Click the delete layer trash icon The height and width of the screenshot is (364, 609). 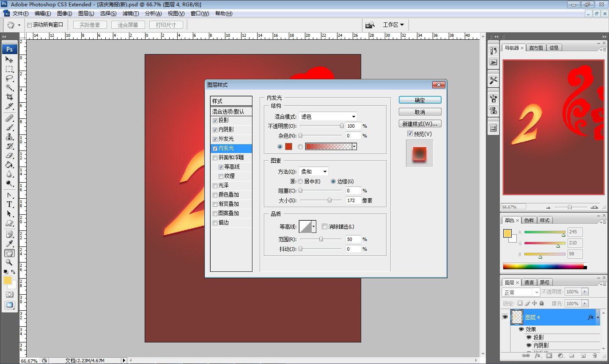coord(595,356)
